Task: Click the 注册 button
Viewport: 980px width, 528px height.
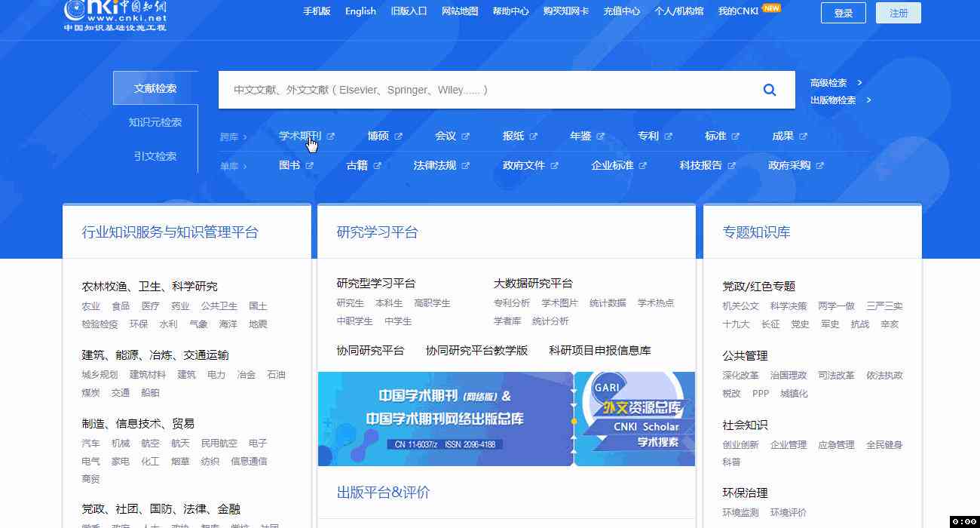Action: pos(899,13)
